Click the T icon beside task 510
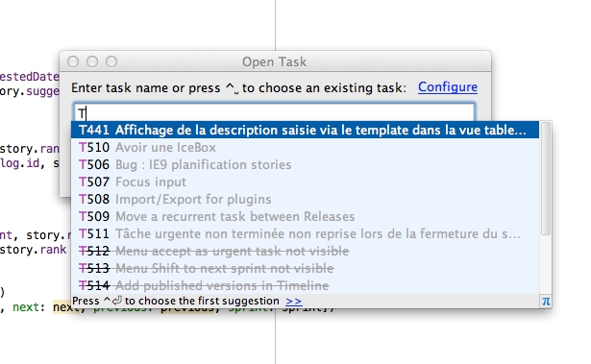 [83, 147]
